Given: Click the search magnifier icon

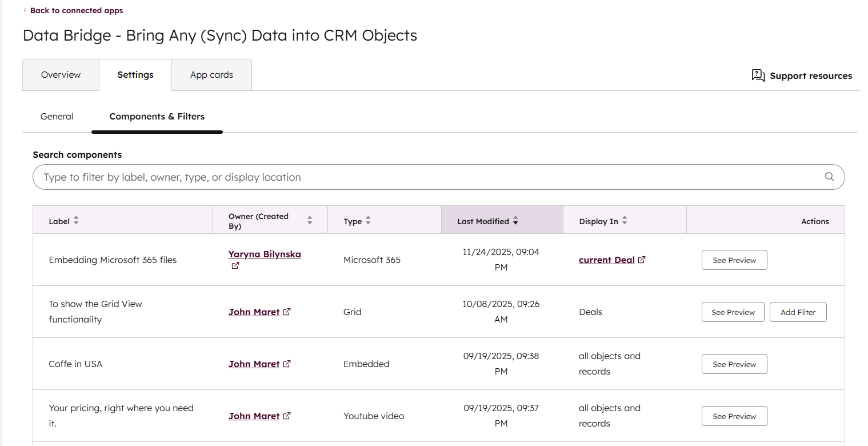Looking at the screenshot, I should coord(829,177).
